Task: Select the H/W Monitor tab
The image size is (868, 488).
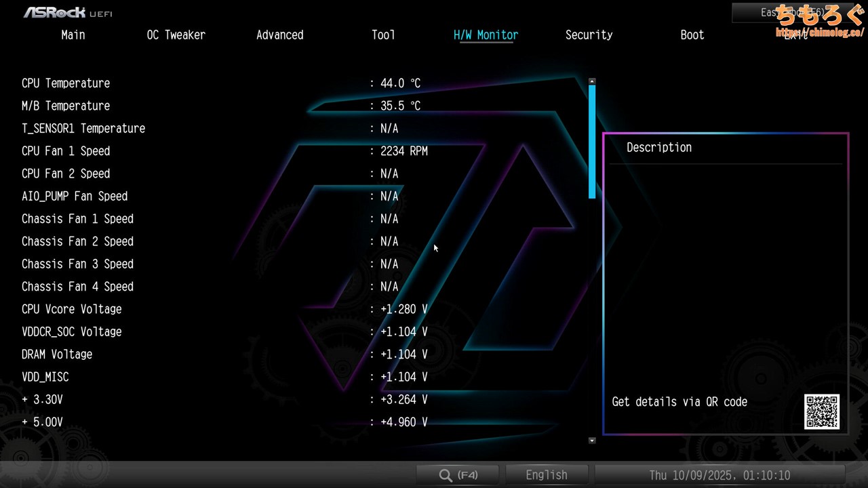Action: tap(486, 35)
